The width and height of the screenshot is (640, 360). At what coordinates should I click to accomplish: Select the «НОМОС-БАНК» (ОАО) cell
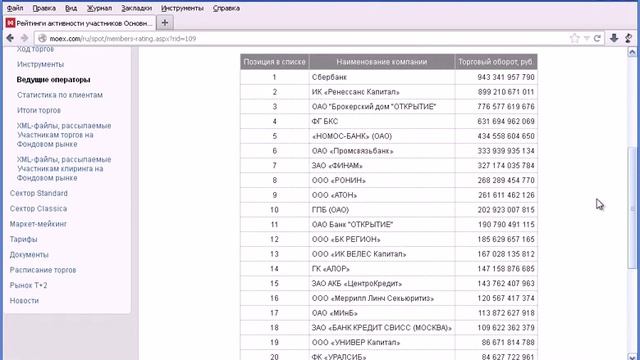[382, 136]
